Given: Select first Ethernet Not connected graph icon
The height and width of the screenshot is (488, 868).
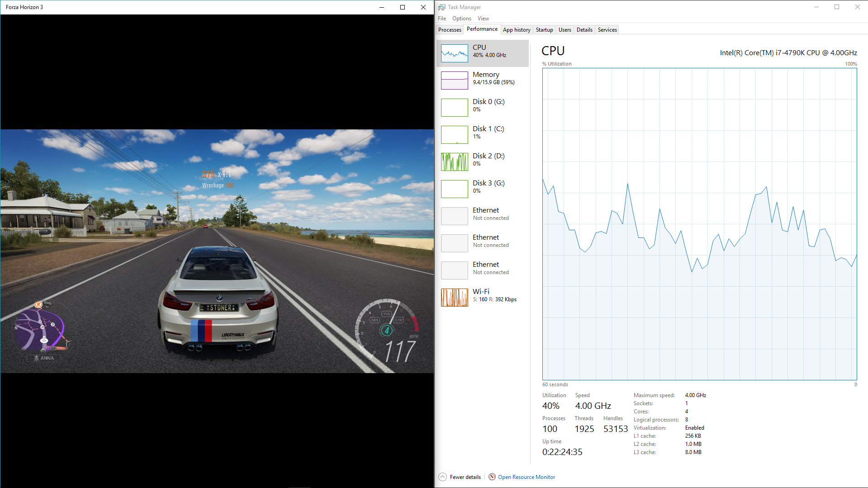Looking at the screenshot, I should click(454, 216).
